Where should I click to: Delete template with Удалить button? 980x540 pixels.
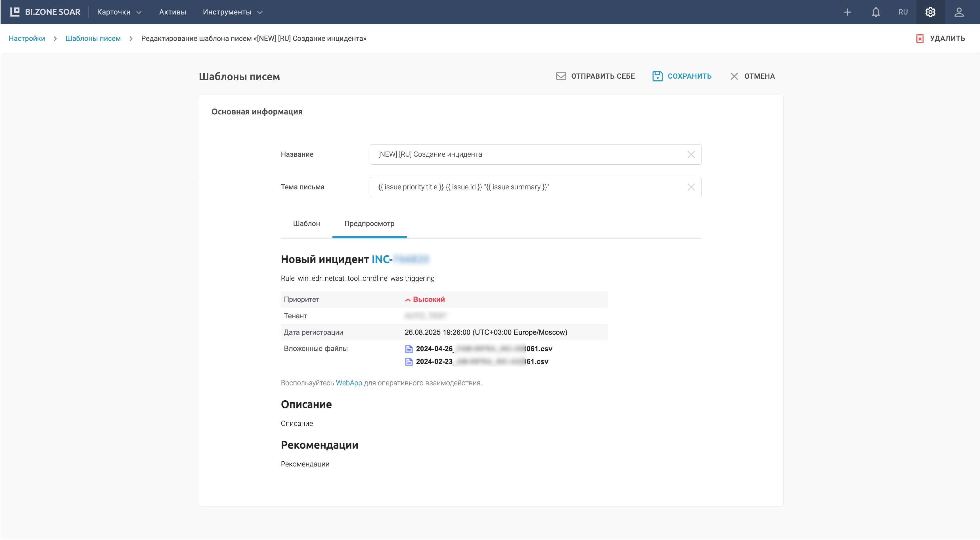click(940, 38)
